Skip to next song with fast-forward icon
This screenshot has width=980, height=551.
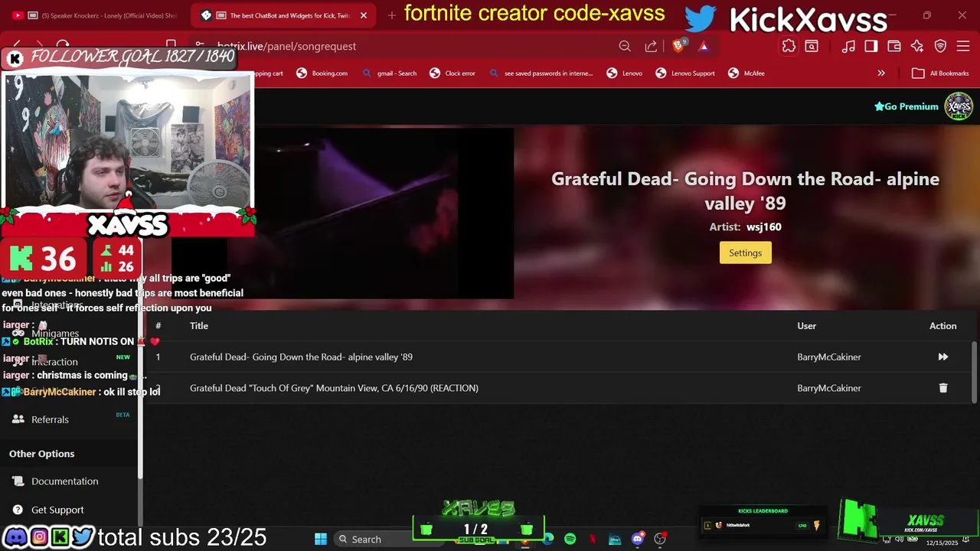pos(942,357)
